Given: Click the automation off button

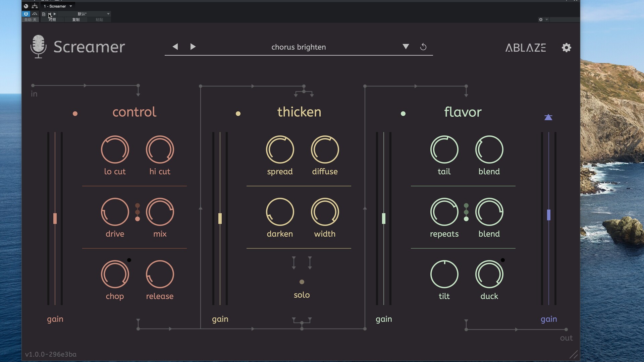Looking at the screenshot, I should click(x=30, y=20).
